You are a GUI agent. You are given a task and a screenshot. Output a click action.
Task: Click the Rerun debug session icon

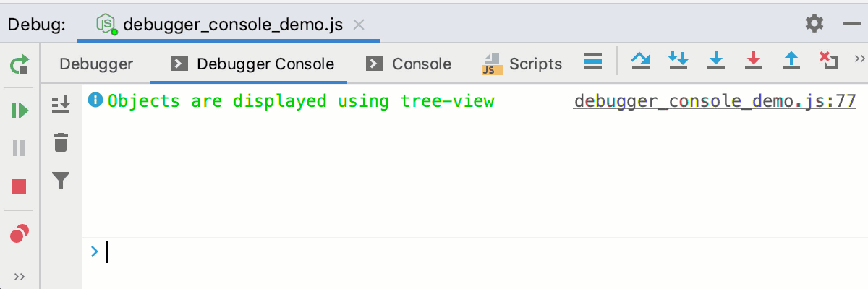click(19, 64)
